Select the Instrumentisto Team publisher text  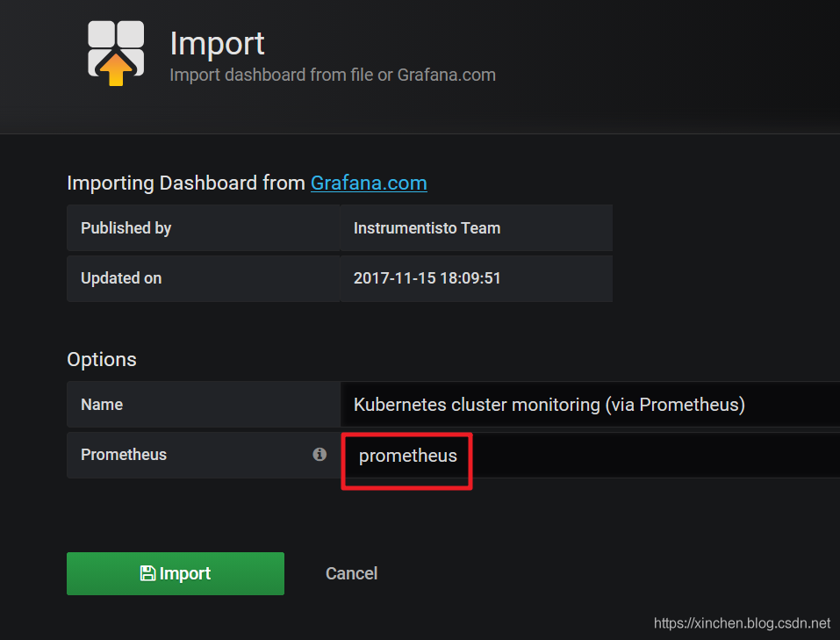(x=427, y=228)
